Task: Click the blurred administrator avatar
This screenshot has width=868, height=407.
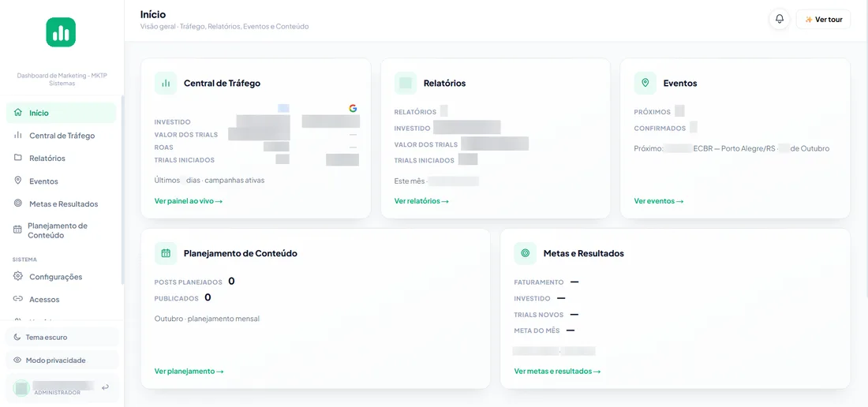Action: point(21,388)
